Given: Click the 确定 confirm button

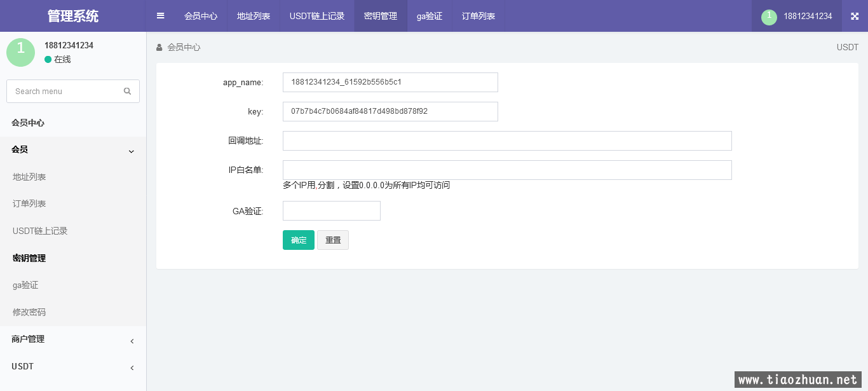Looking at the screenshot, I should [299, 240].
